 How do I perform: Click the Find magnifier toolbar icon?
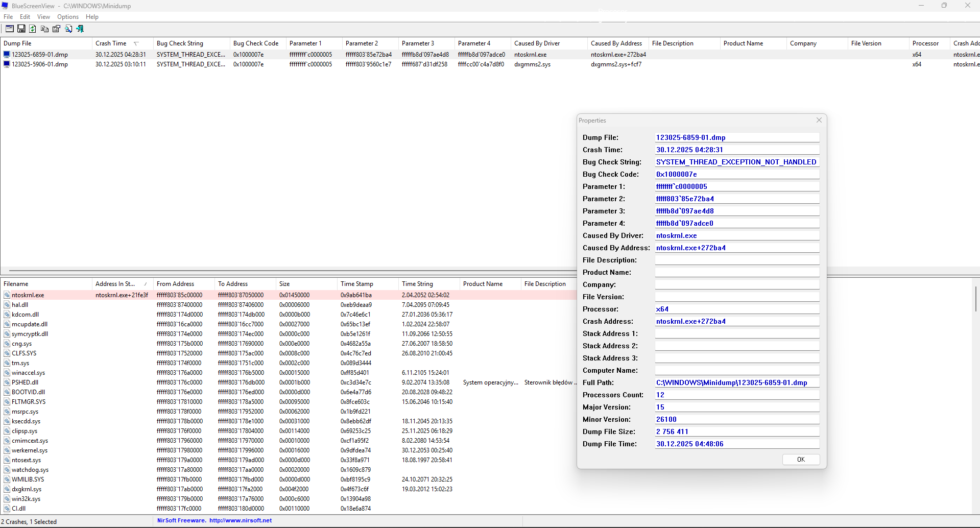[x=68, y=29]
